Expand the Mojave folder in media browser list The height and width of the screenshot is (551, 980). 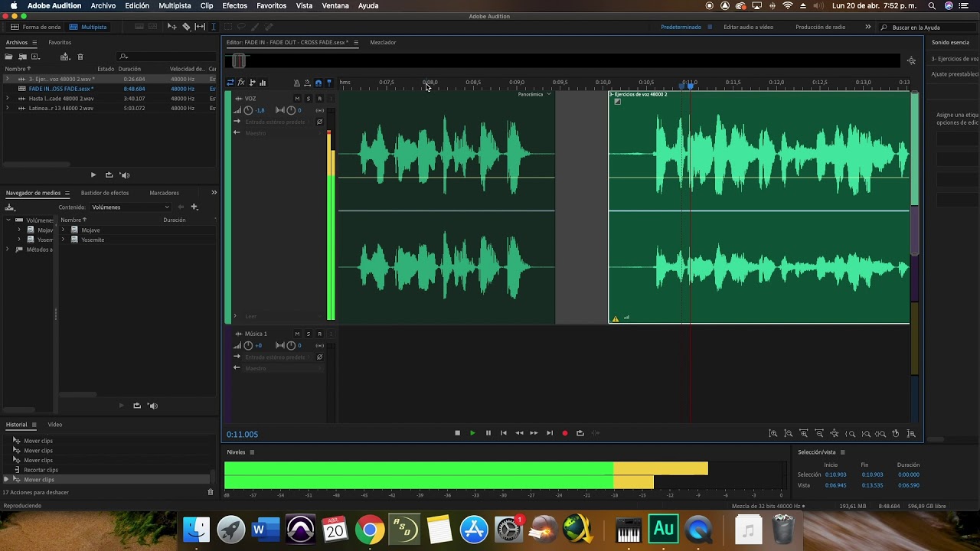(x=64, y=230)
